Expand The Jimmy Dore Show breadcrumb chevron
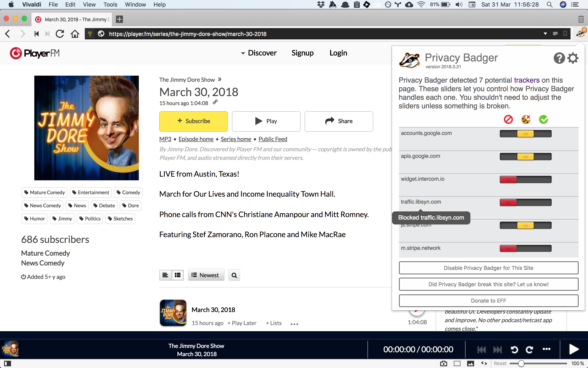The image size is (588, 368). point(220,79)
